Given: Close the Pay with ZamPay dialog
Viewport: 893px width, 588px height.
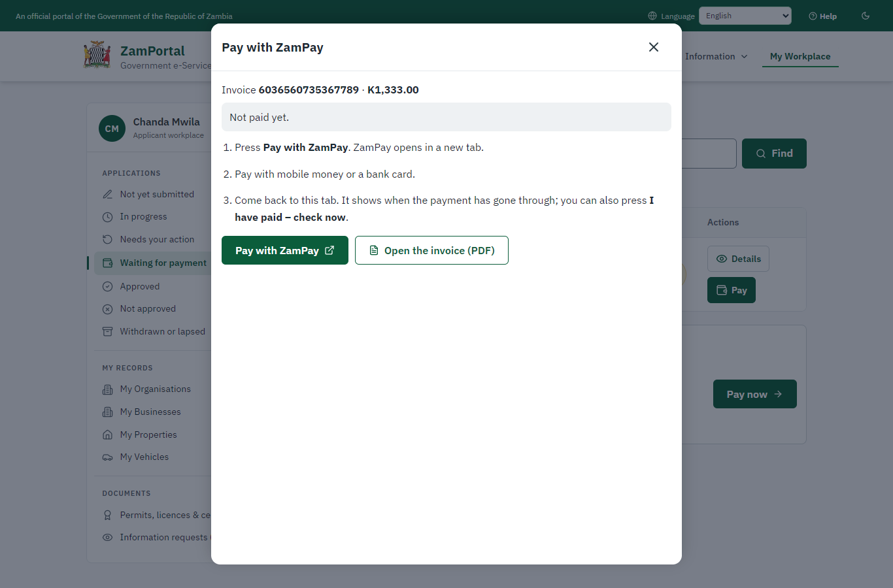Looking at the screenshot, I should [654, 47].
